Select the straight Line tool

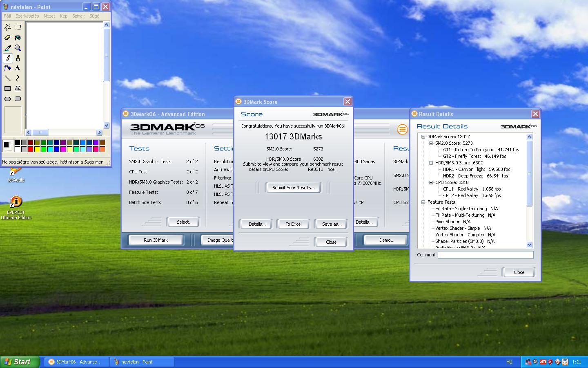point(8,79)
